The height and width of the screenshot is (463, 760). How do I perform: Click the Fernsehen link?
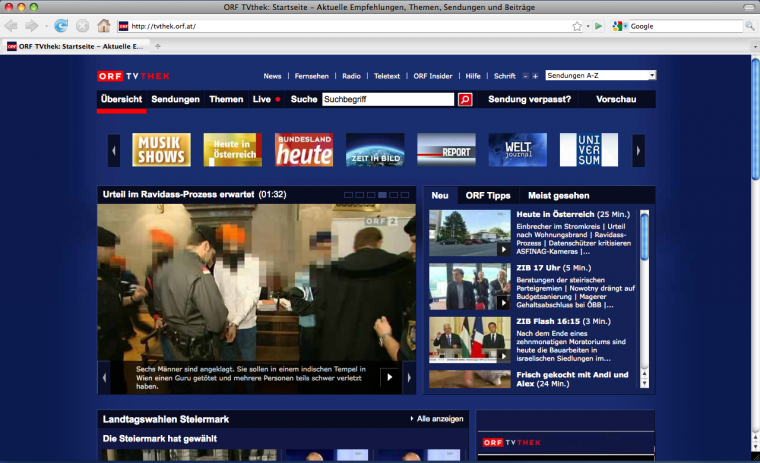[312, 76]
